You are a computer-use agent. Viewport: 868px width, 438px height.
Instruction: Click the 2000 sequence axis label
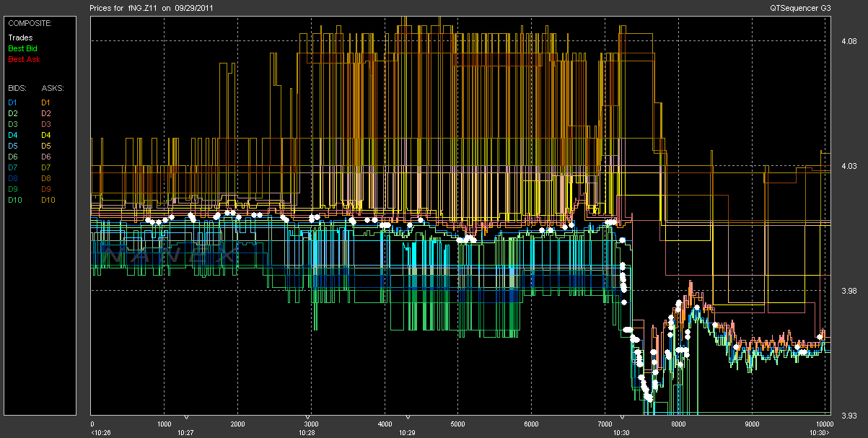[237, 424]
